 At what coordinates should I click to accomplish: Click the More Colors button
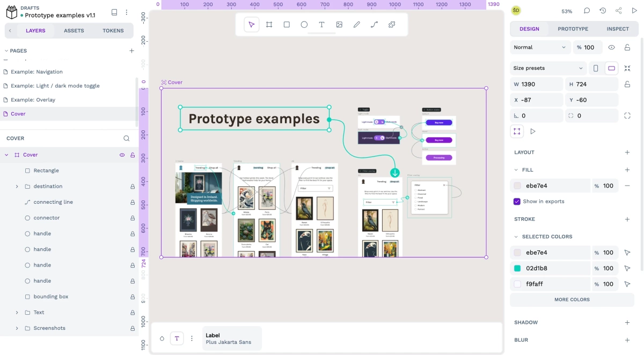(x=572, y=300)
